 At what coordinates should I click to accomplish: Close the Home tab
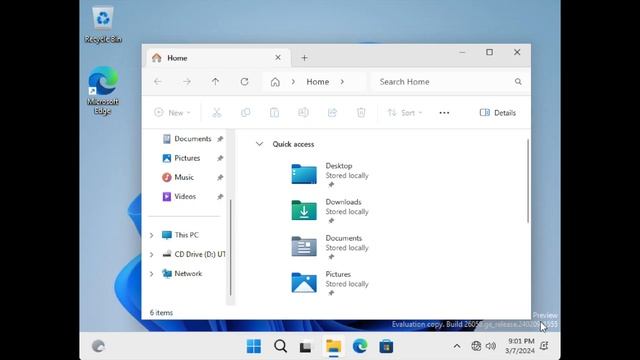click(x=278, y=58)
